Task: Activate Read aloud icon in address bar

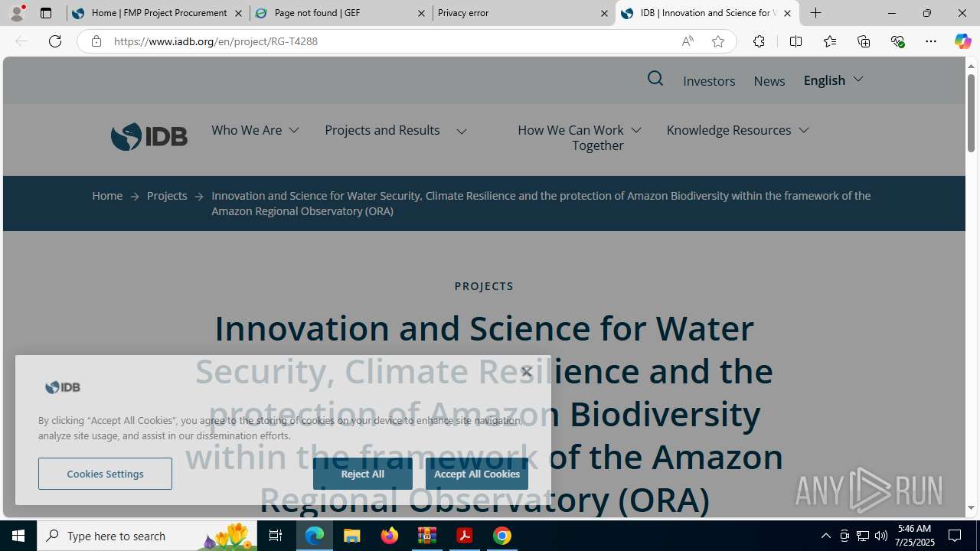Action: (688, 41)
